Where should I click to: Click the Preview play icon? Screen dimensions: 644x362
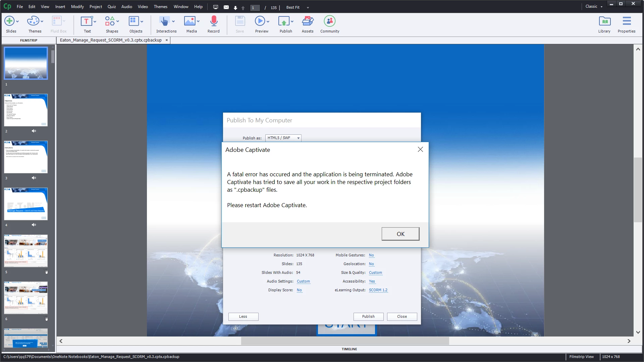[260, 21]
